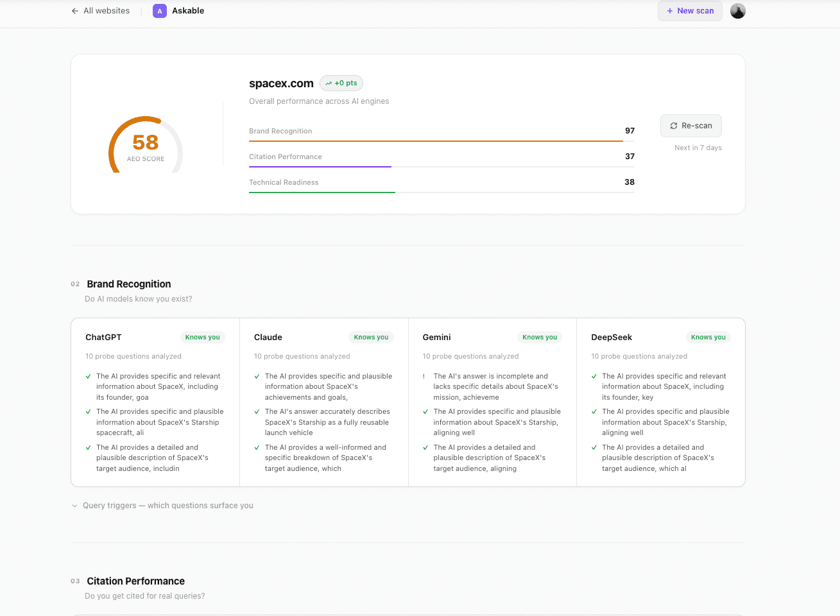840x616 pixels.
Task: Click Gemini's checkmark for Starship aligning well
Action: click(425, 412)
